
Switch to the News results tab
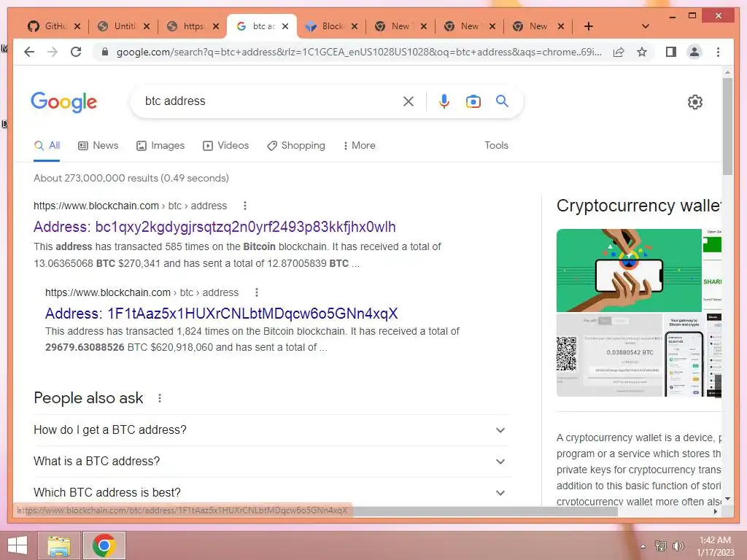[x=98, y=145]
